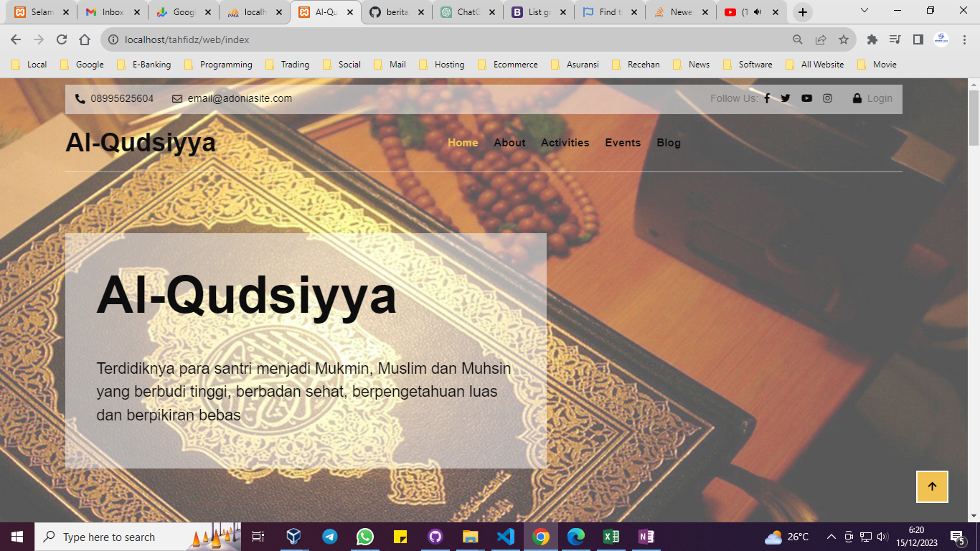Open the Chrome extensions puzzle icon
The width and height of the screenshot is (980, 551).
(x=872, y=39)
